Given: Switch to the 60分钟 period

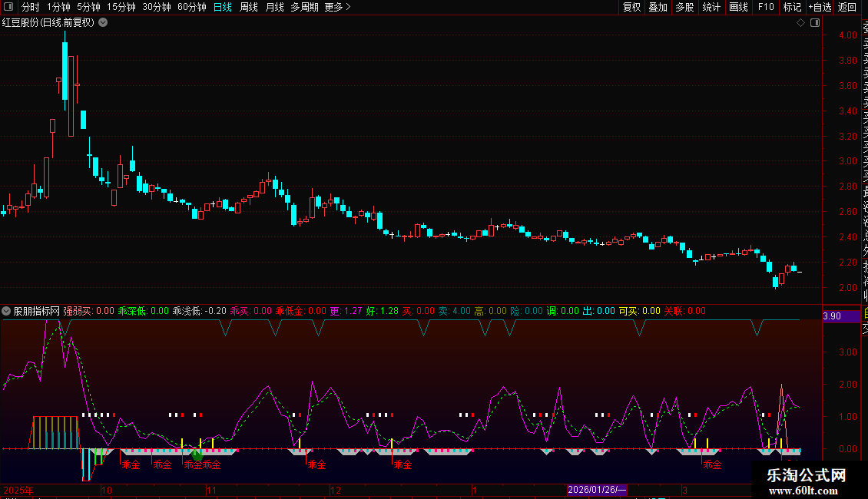Looking at the screenshot, I should [x=191, y=7].
